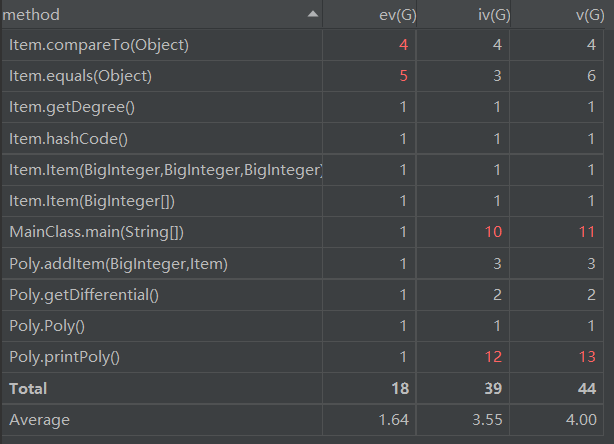Sort by the ev(G) column header
Screen dimensions: 614x444
[370, 14]
